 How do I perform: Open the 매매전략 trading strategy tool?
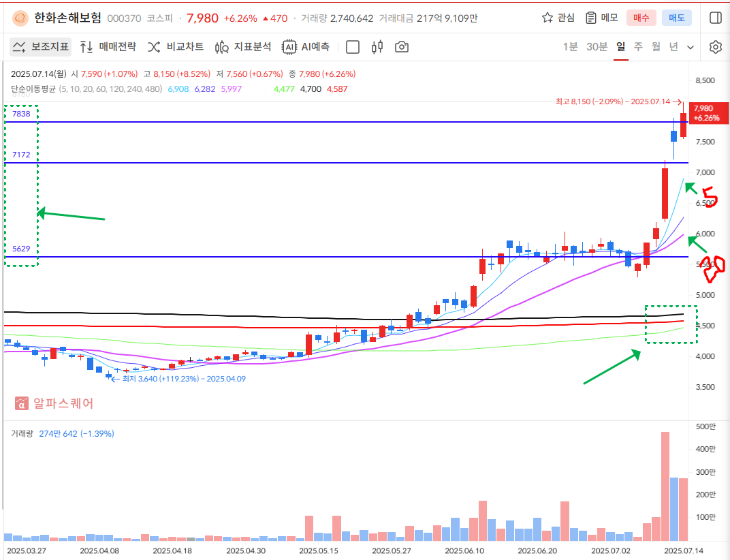(x=108, y=46)
